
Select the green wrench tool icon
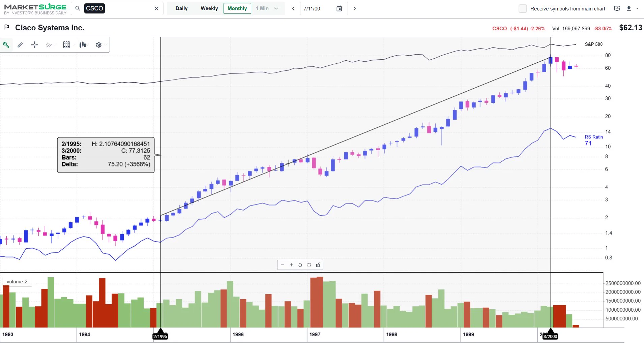point(6,44)
